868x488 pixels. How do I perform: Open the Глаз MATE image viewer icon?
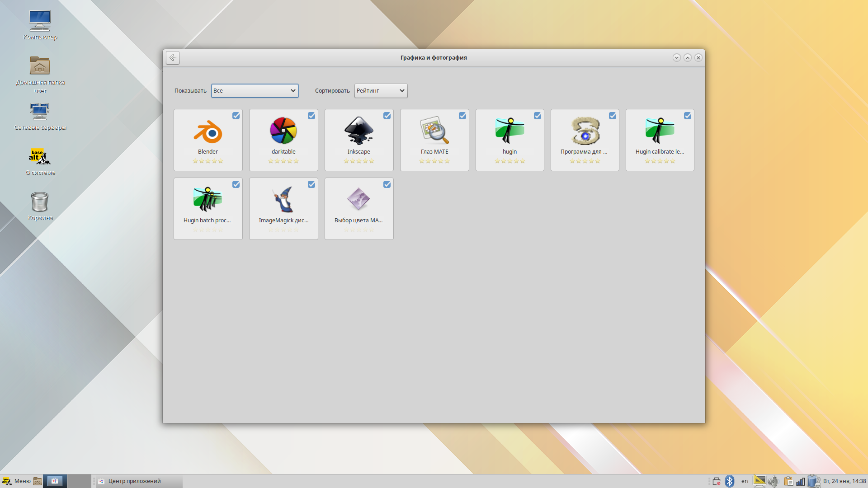(434, 131)
